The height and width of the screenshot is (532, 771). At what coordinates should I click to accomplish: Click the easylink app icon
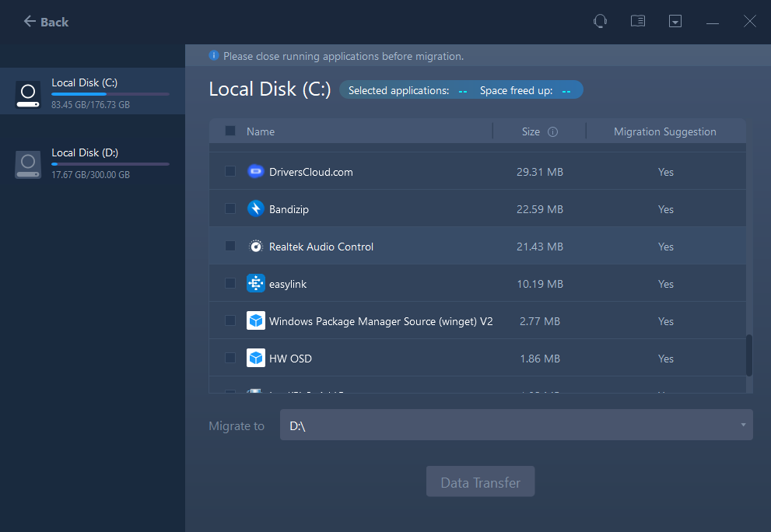pos(256,284)
